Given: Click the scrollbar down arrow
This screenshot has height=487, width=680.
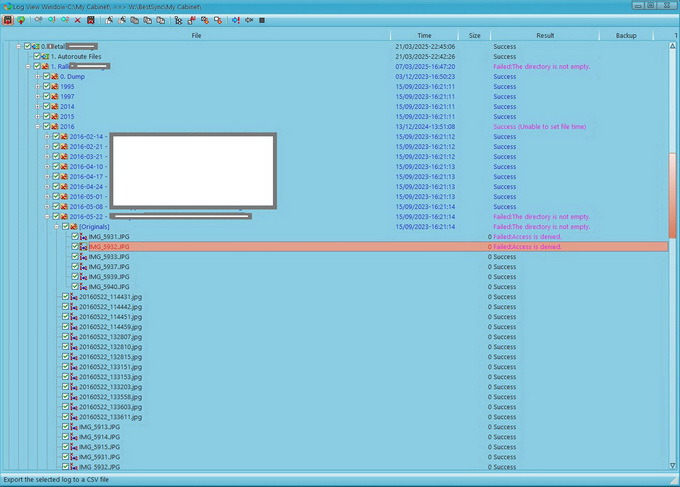Looking at the screenshot, I should pos(673,465).
